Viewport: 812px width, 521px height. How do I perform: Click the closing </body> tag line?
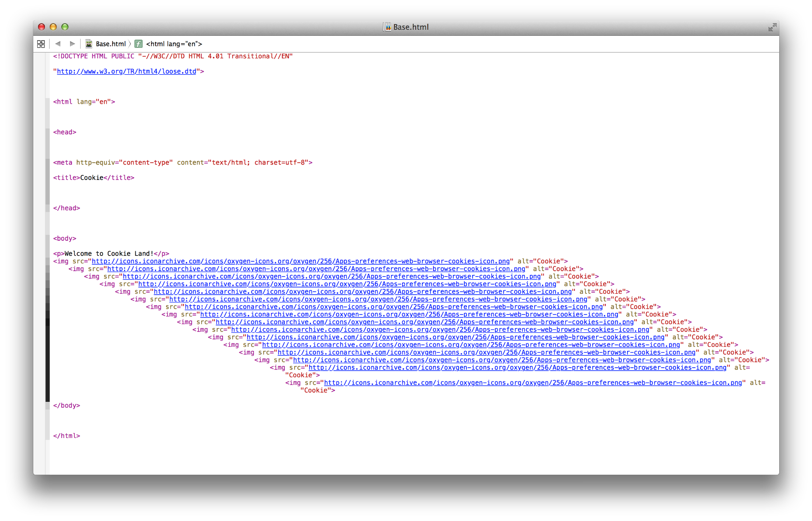click(x=67, y=406)
